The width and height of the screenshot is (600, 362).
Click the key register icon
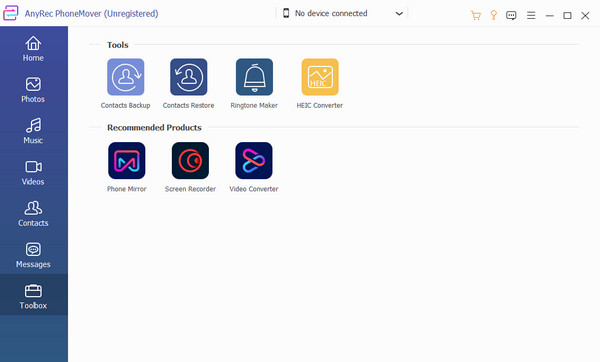(494, 15)
